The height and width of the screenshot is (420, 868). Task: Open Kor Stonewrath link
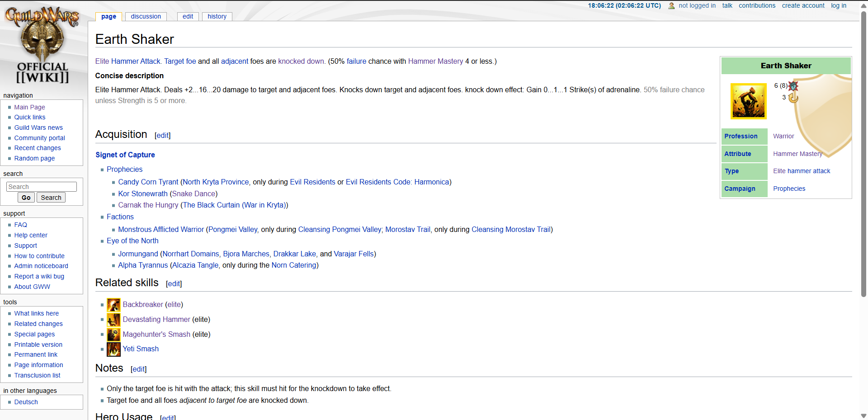143,193
